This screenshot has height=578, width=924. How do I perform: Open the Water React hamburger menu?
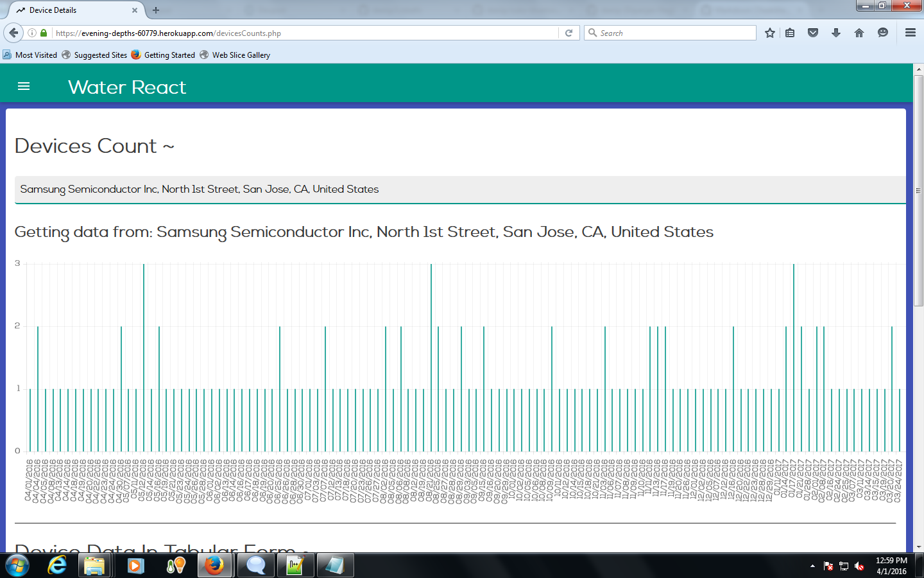click(x=24, y=86)
